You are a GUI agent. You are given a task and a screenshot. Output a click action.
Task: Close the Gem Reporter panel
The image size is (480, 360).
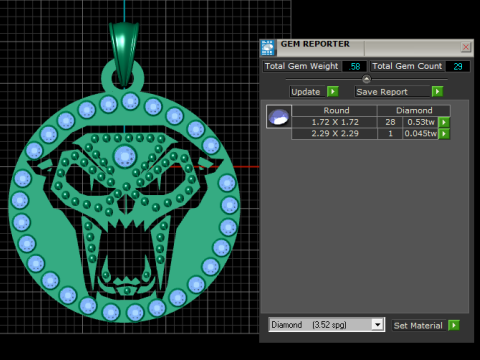(466, 47)
